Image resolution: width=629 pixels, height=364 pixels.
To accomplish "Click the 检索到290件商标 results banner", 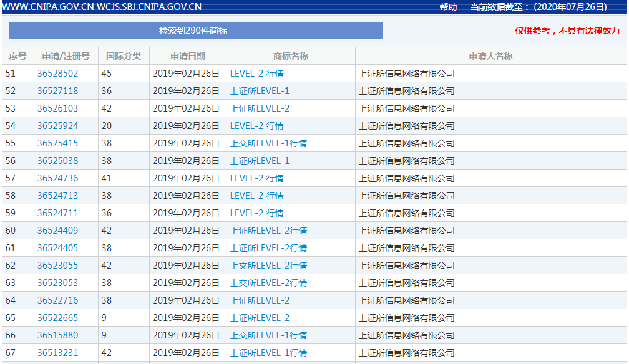I will [195, 31].
